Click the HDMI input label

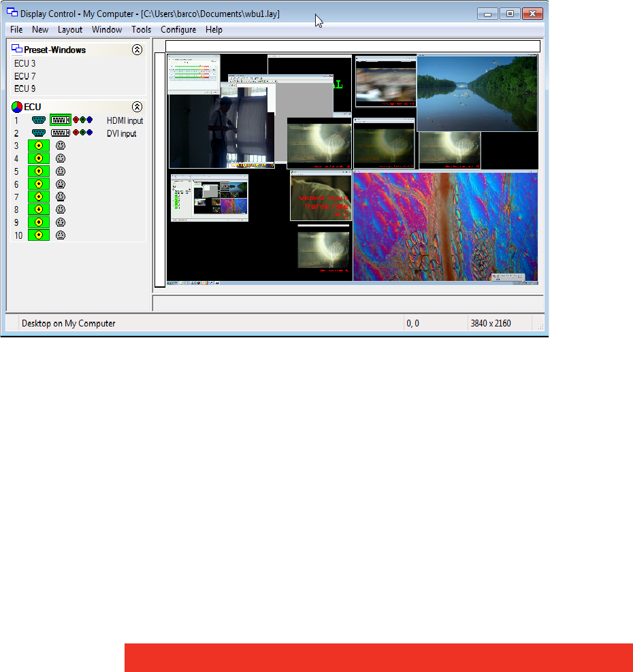[125, 121]
